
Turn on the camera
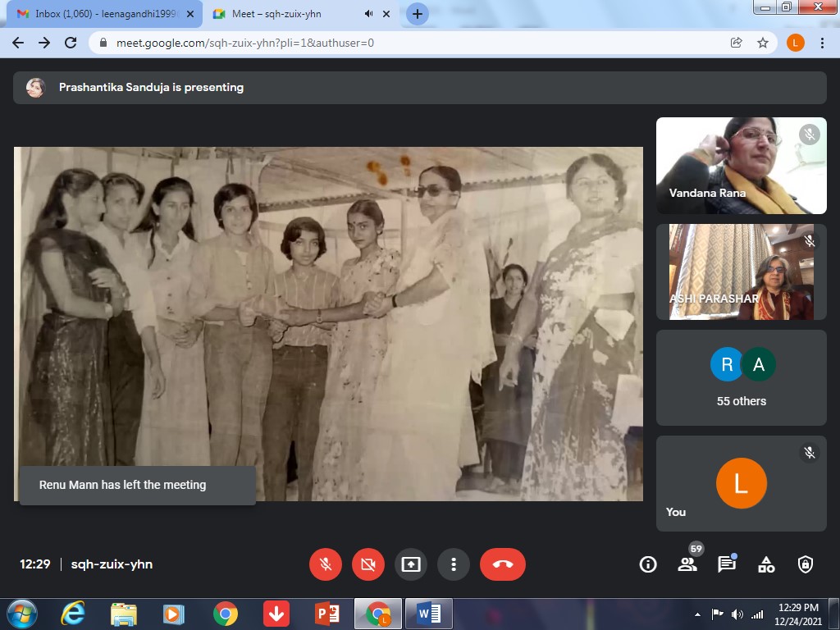368,564
